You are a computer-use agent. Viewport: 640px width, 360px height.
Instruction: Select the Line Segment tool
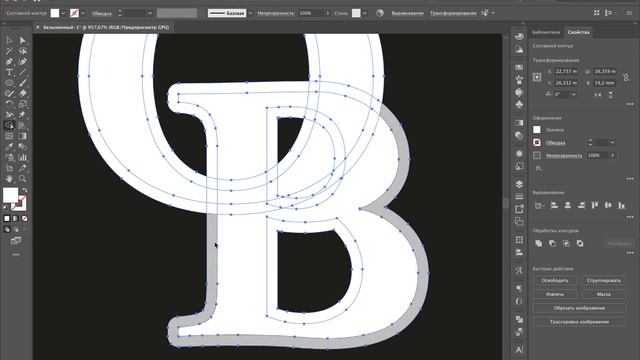22,72
